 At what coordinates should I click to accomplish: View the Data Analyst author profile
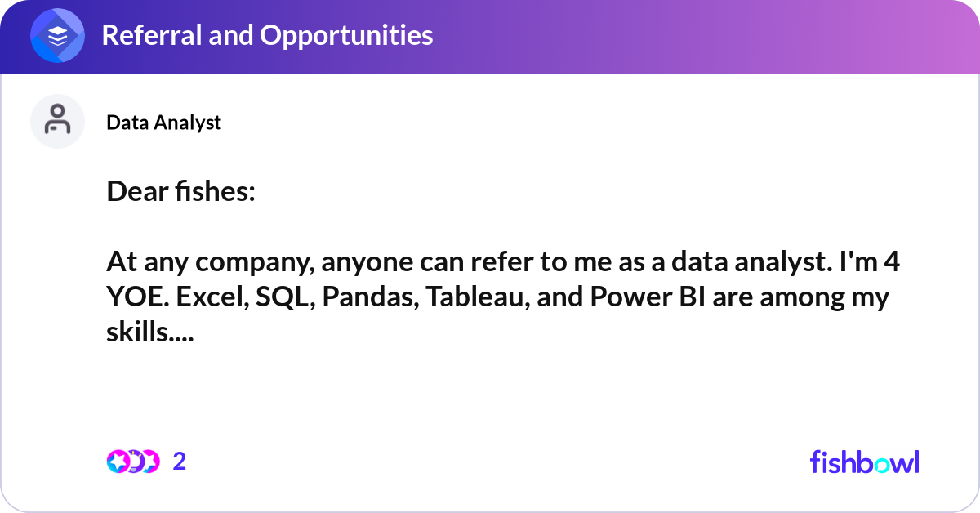[163, 122]
